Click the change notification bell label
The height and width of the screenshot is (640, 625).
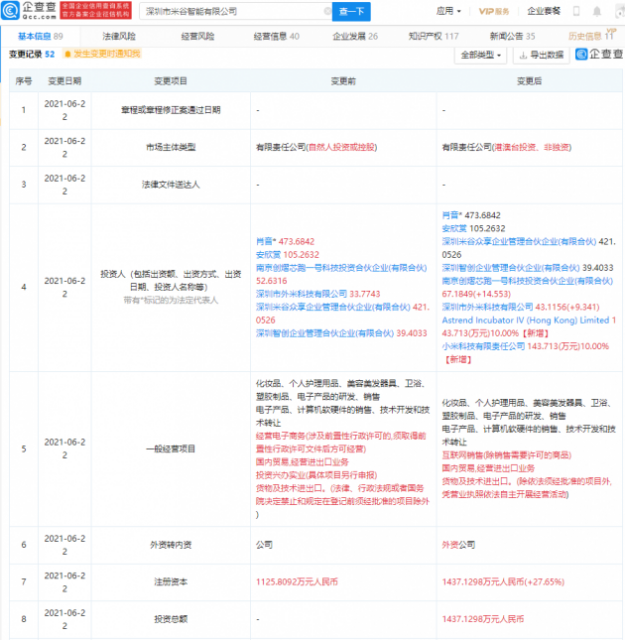68,54
